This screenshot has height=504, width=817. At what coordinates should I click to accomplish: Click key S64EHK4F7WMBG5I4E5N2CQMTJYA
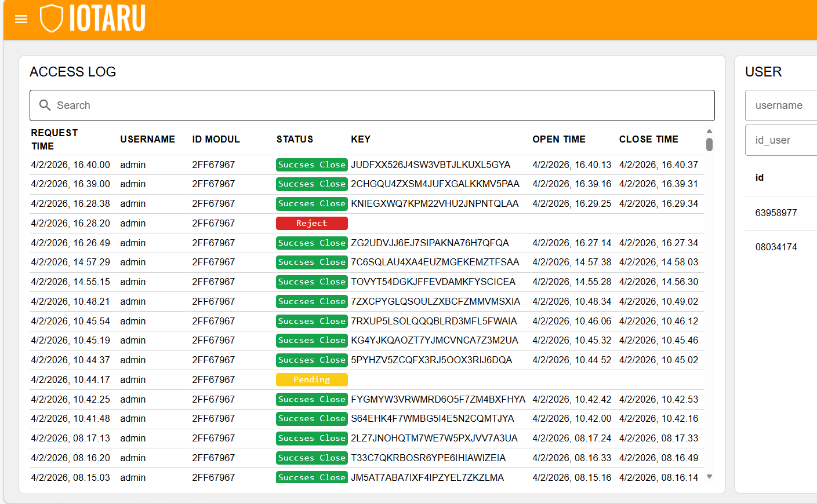pos(433,418)
